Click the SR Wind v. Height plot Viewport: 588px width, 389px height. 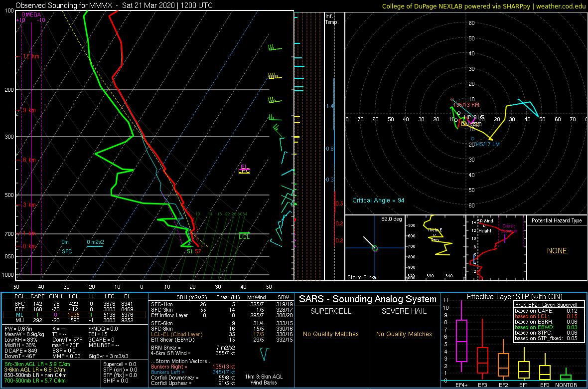pos(495,247)
